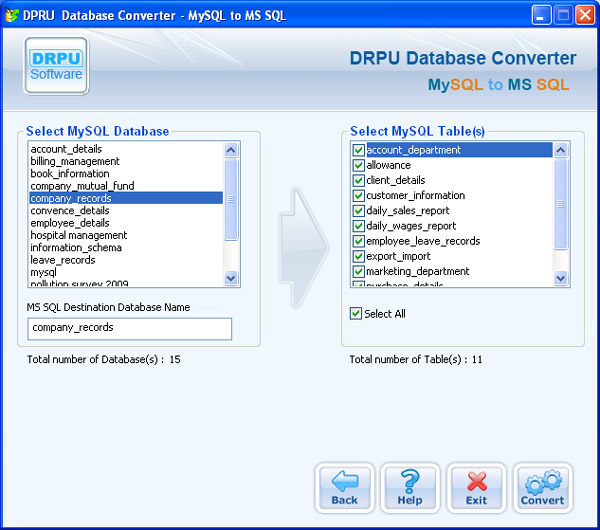Toggle the export_import checkbox

[359, 256]
